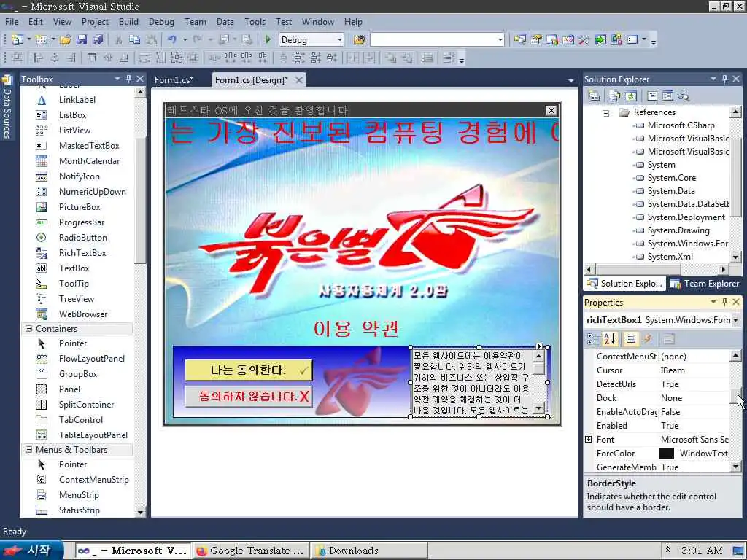Viewport: 747px width, 560px height.
Task: Click the Toolbox scroll down arrow
Action: [x=140, y=513]
